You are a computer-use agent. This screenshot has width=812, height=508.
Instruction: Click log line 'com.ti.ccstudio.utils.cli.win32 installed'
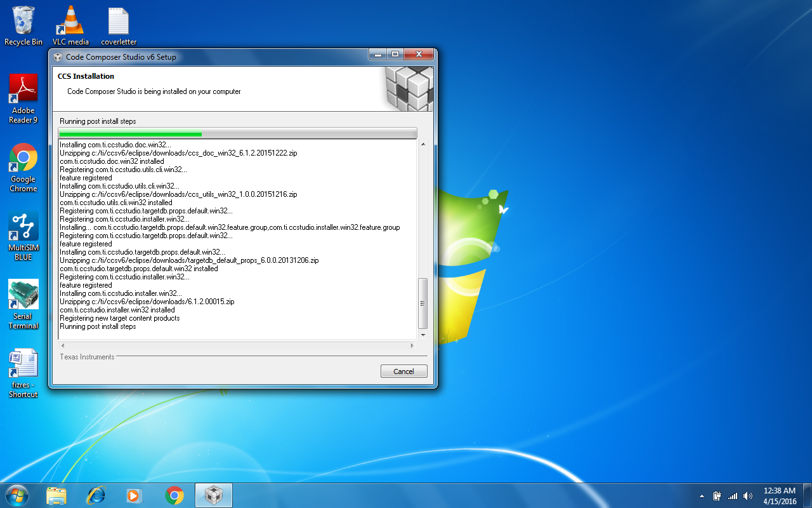pos(116,203)
